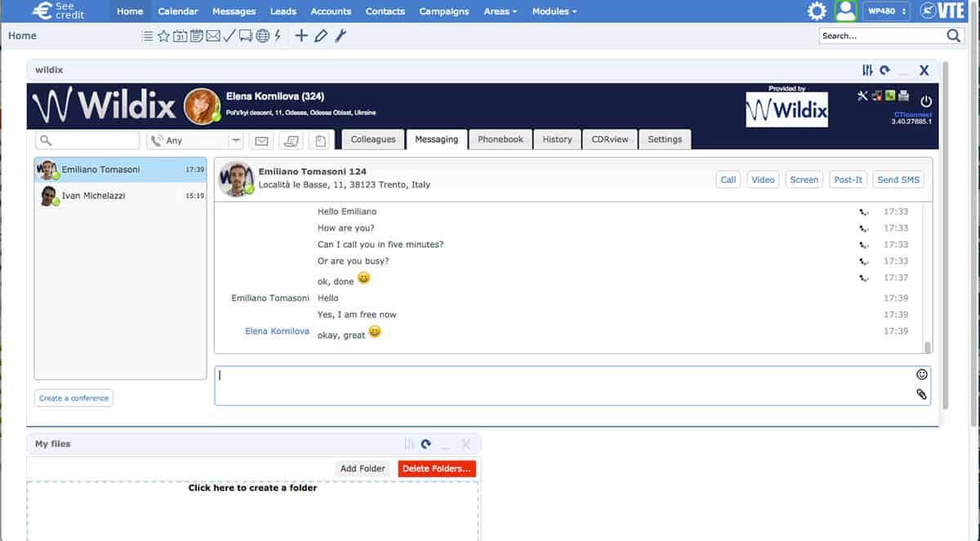This screenshot has height=541, width=980.
Task: Open the gear settings icon in top bar
Action: coord(817,11)
